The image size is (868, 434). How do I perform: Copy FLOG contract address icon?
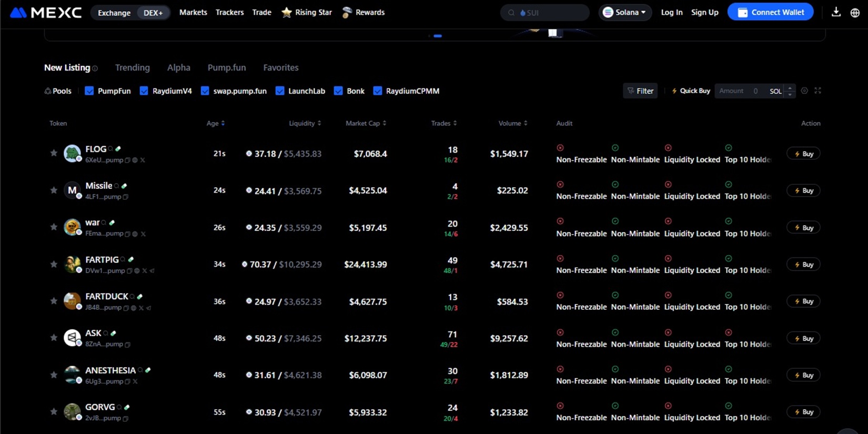click(x=127, y=160)
